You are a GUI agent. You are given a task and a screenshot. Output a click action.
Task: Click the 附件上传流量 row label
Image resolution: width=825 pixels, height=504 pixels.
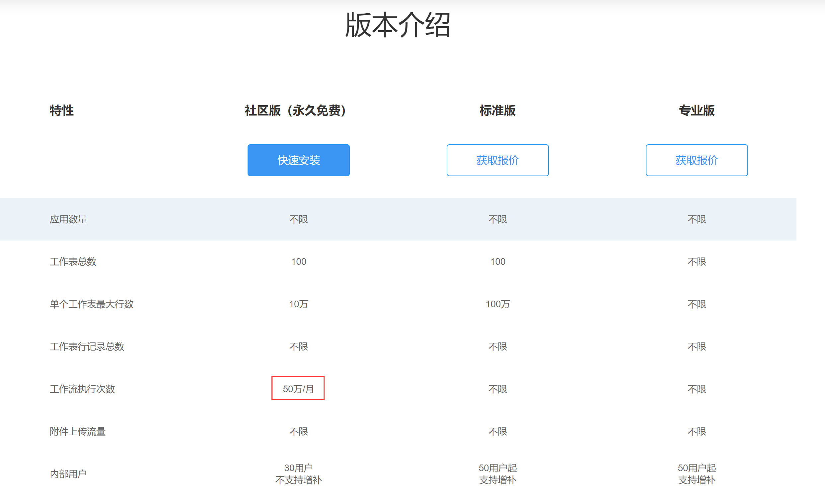(78, 431)
